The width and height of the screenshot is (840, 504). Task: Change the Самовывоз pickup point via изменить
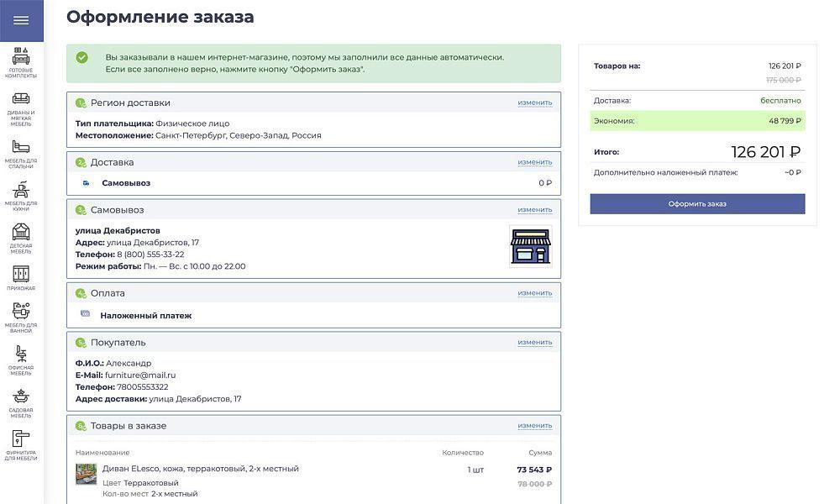[x=534, y=210]
